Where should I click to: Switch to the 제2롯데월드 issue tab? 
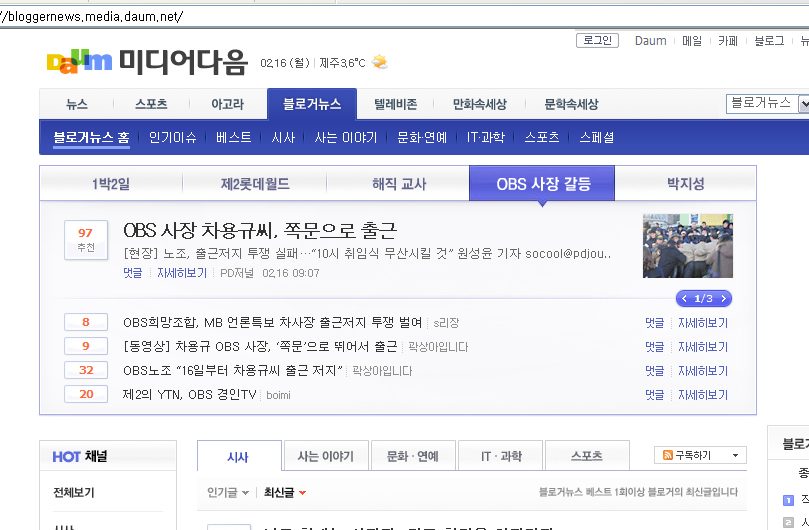coord(255,183)
